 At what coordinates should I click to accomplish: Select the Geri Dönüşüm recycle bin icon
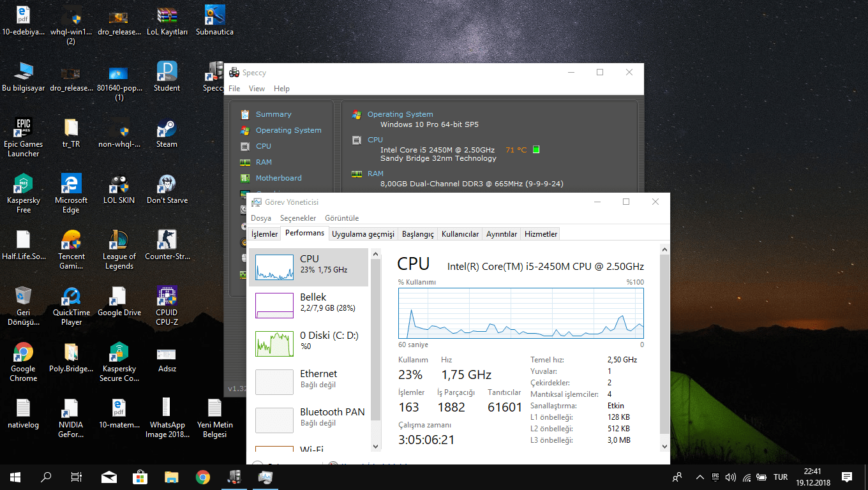24,306
